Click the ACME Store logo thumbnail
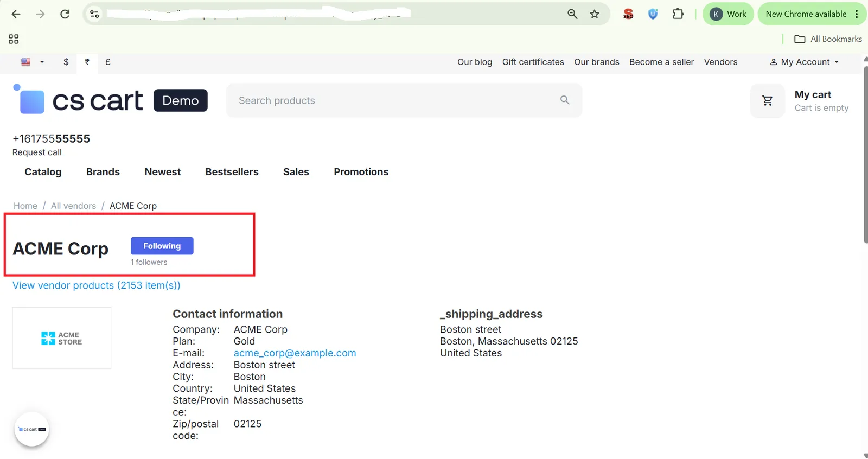The image size is (868, 459). pyautogui.click(x=62, y=338)
